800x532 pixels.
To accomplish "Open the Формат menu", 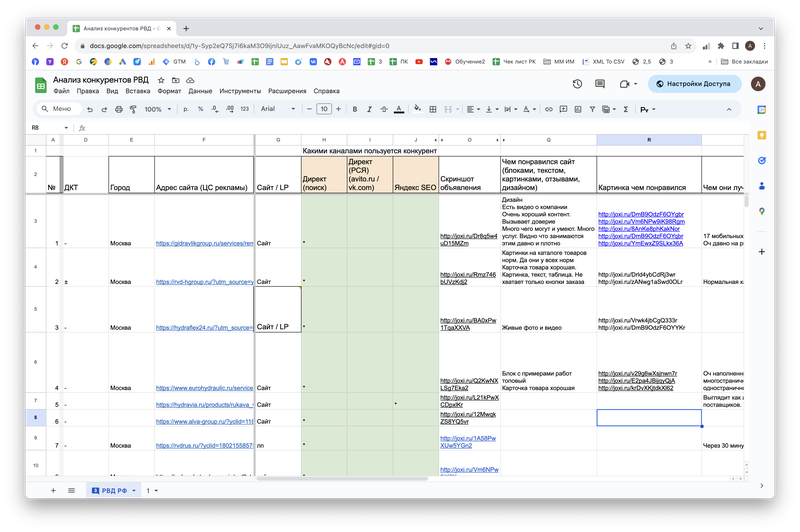I will (169, 91).
